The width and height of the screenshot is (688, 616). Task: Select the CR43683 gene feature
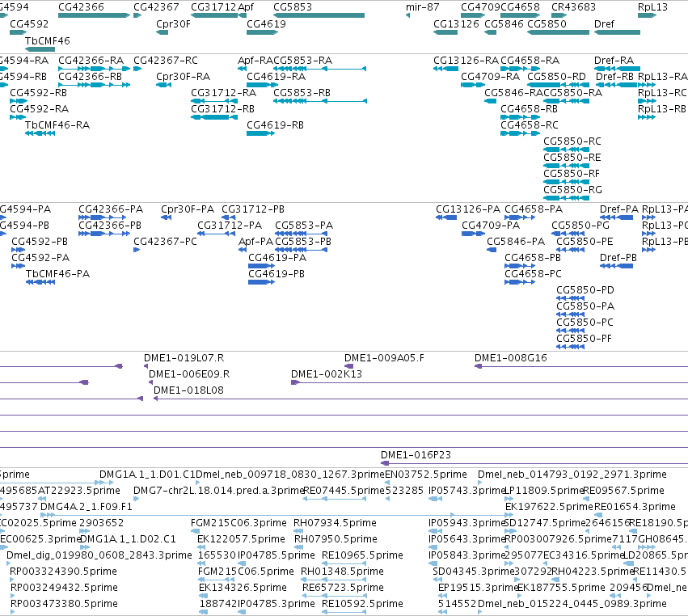(x=559, y=15)
